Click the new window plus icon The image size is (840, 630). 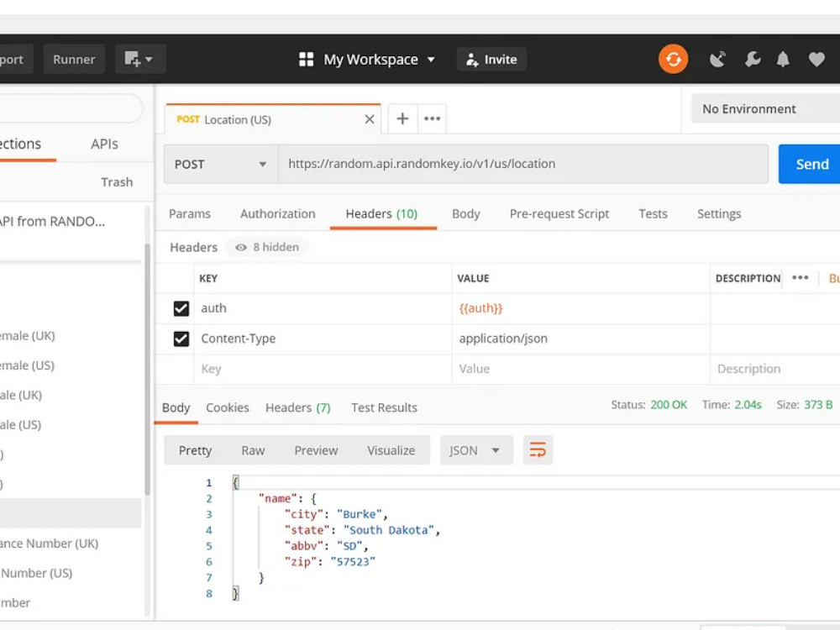click(139, 59)
